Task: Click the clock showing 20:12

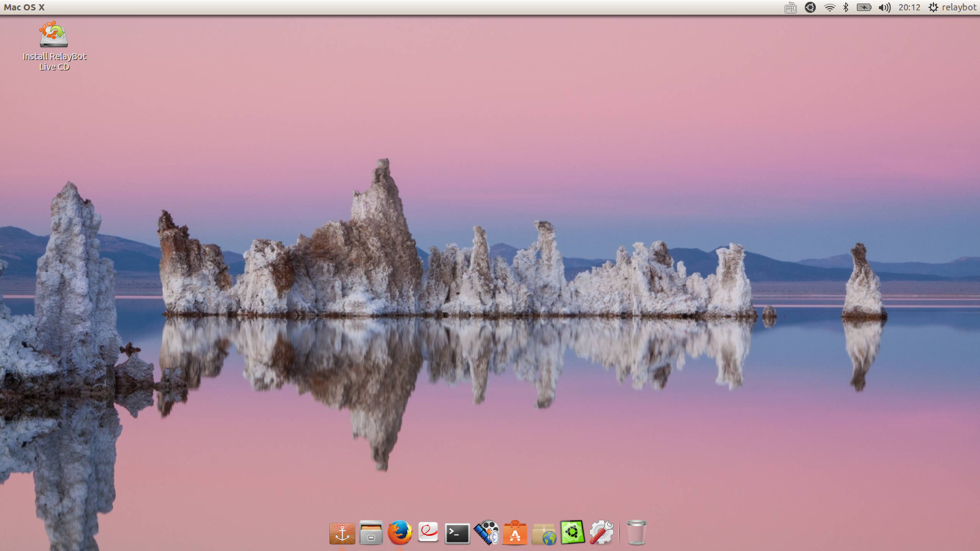Action: tap(909, 7)
